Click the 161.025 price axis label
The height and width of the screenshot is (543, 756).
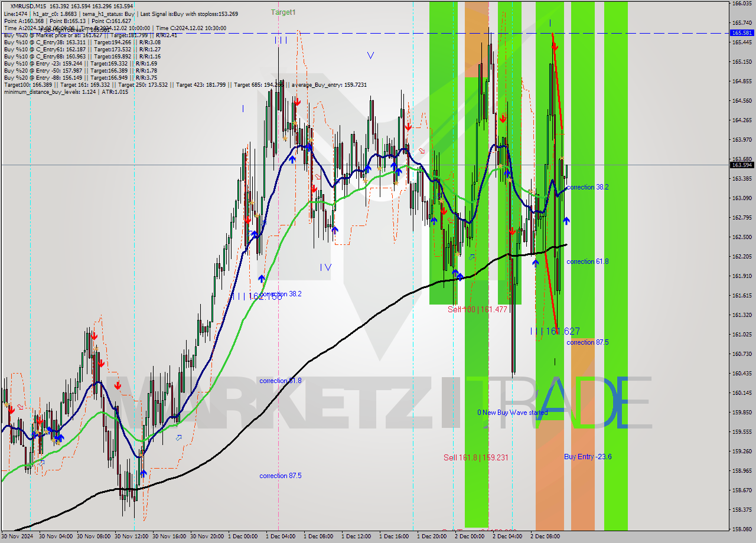(x=742, y=335)
